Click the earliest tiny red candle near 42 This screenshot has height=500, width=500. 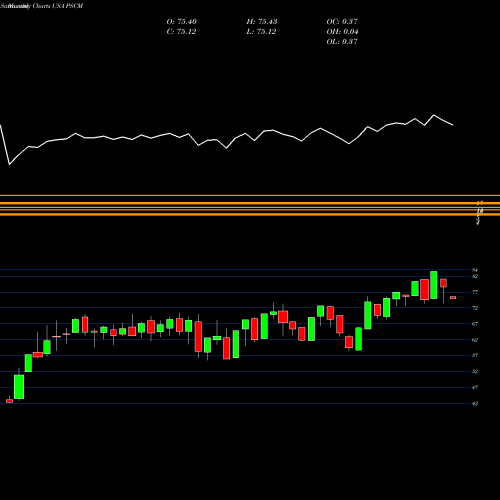coord(9,401)
